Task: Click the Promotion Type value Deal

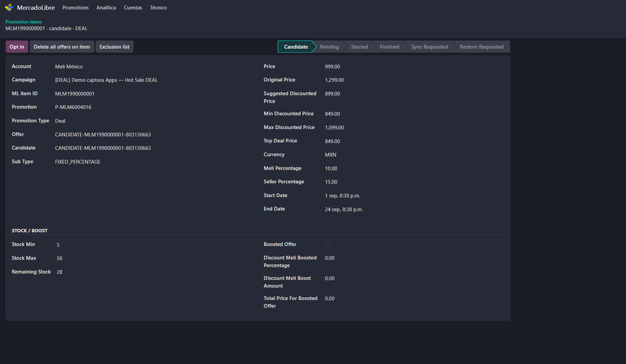Action: pos(61,121)
